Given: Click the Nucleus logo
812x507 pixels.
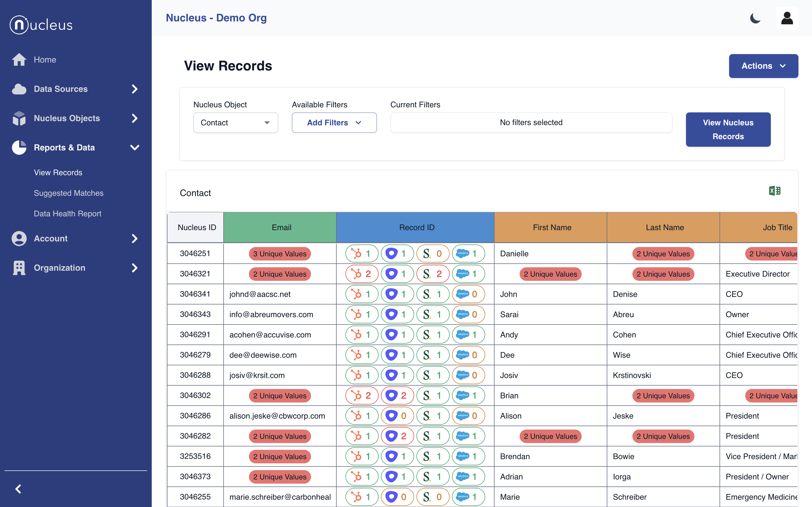Looking at the screenshot, I should (x=41, y=25).
